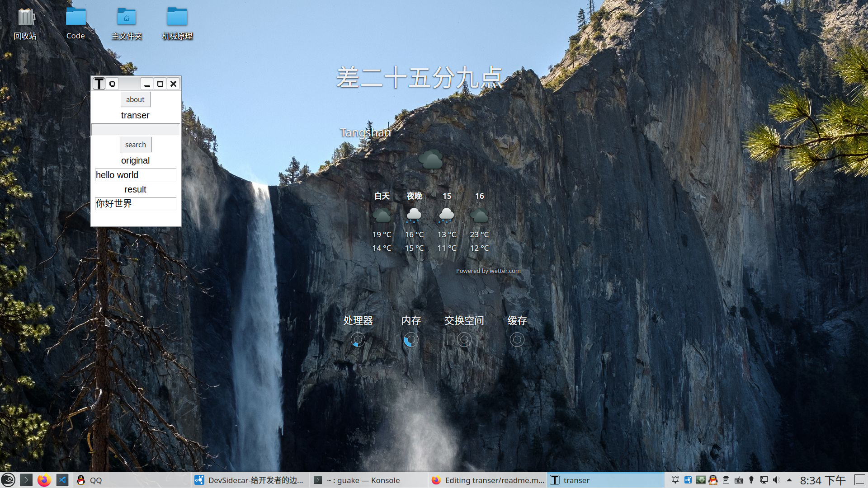Launch Konsole from the taskbar launcher
This screenshot has width=868, height=488.
[26, 480]
